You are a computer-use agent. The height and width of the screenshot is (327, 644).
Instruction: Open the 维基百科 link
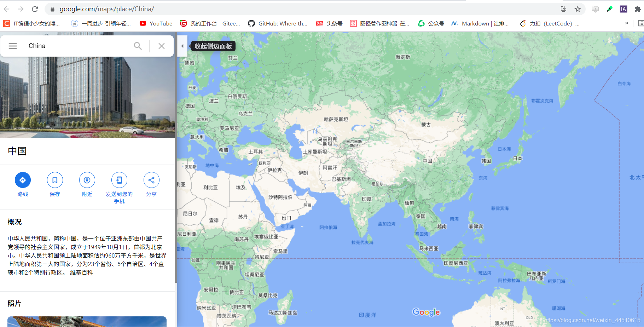[81, 273]
